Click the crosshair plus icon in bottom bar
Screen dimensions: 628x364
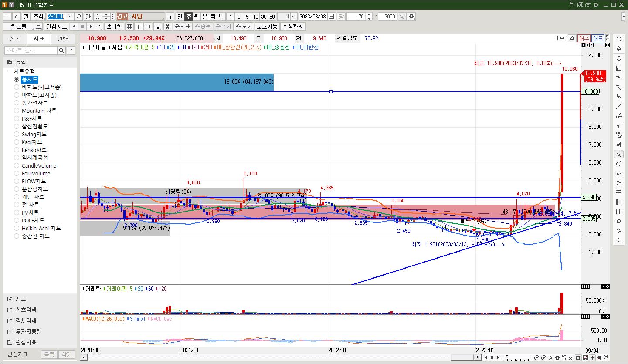pyautogui.click(x=593, y=358)
